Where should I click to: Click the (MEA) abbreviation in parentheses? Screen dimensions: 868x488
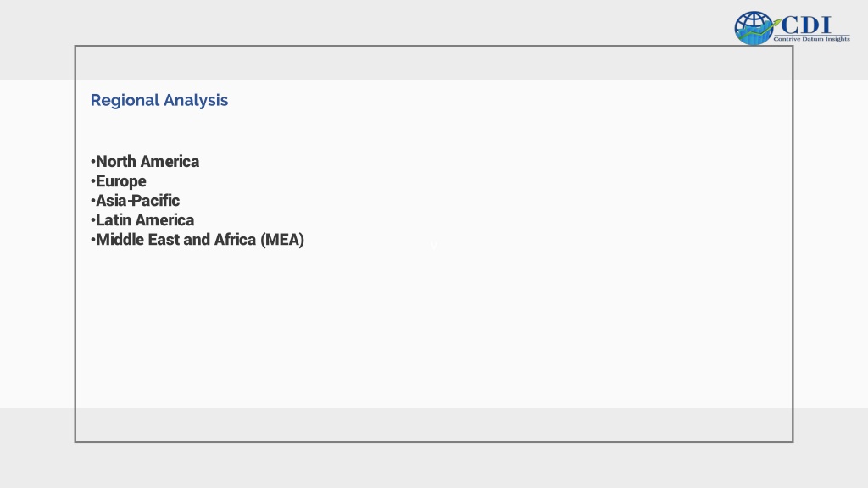click(x=282, y=240)
